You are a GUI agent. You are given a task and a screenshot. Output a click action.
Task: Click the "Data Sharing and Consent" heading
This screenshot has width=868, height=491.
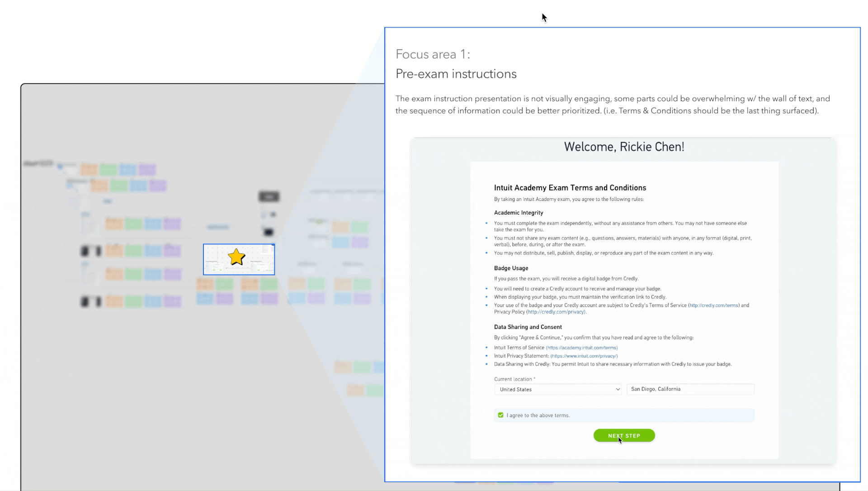coord(528,327)
